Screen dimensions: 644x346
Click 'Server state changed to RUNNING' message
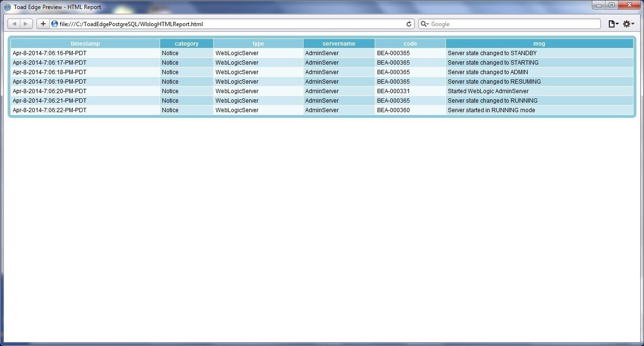[492, 101]
